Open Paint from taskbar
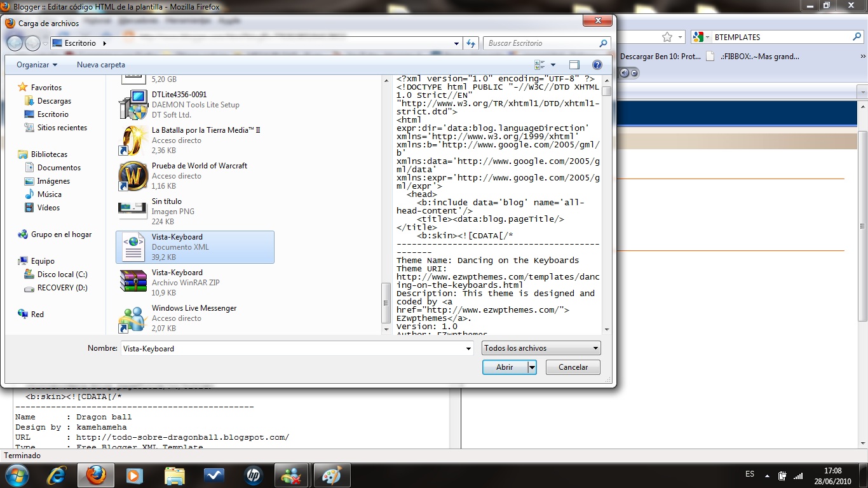 (332, 475)
